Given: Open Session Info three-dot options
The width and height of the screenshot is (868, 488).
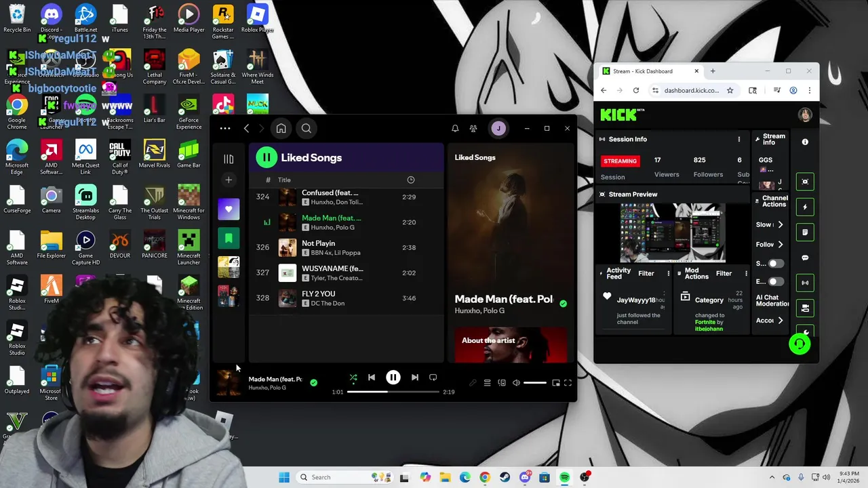Looking at the screenshot, I should point(739,139).
